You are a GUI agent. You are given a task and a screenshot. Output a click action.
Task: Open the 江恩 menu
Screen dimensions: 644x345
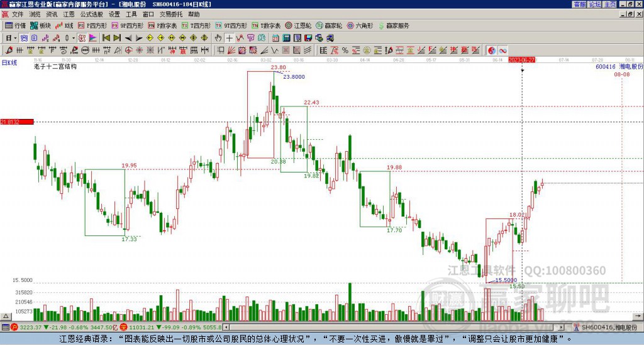69,14
